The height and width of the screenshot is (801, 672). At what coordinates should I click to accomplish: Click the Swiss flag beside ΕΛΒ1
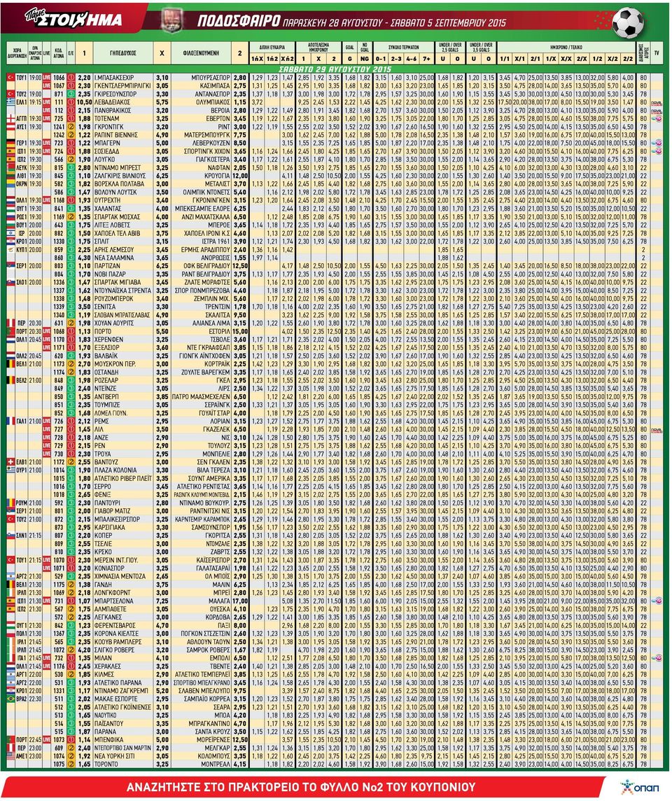click(x=10, y=462)
